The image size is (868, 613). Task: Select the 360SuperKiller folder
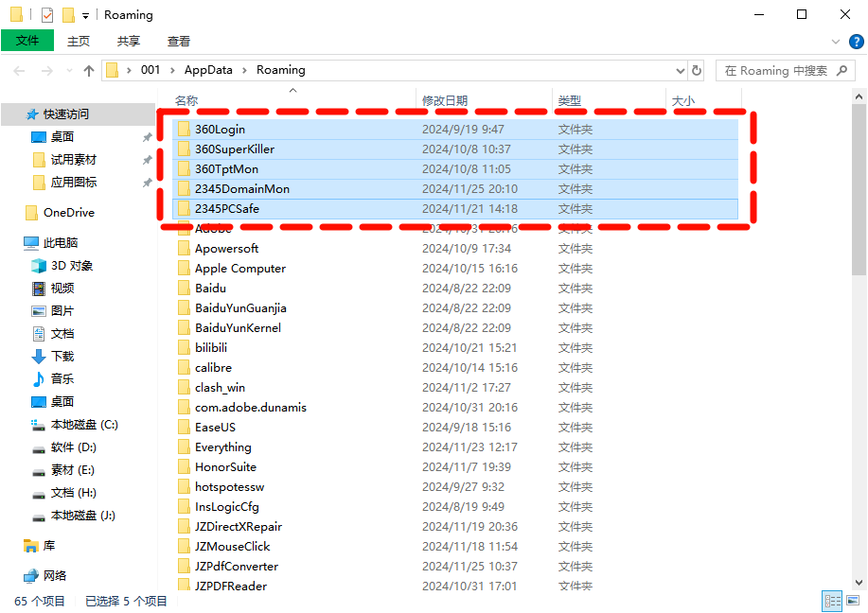[x=455, y=149]
